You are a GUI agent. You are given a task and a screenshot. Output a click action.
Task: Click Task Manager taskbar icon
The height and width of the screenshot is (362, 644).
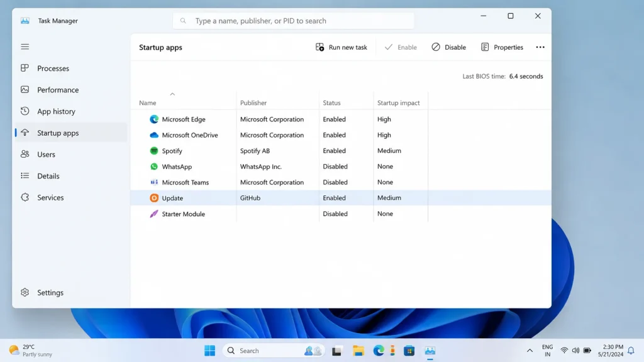[x=430, y=351]
